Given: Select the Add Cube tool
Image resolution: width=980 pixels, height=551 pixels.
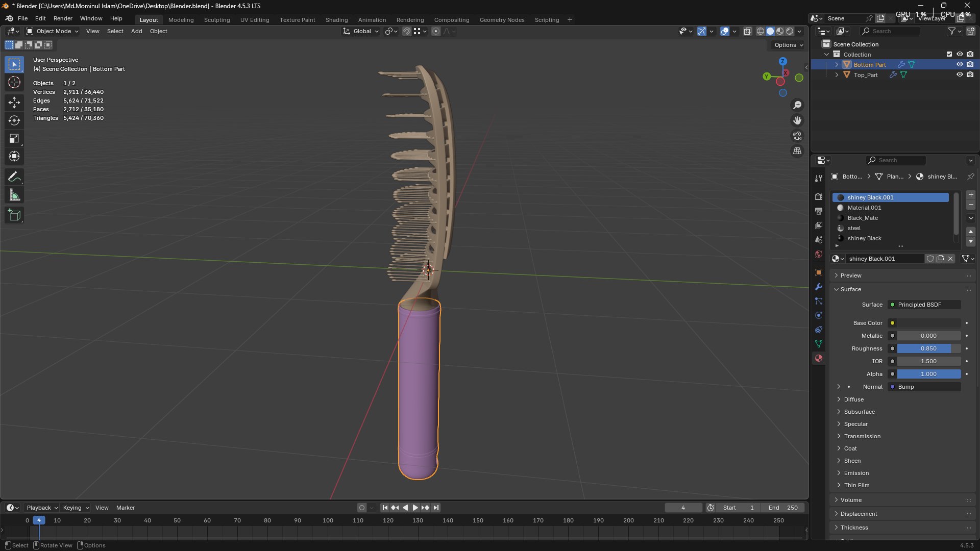Looking at the screenshot, I should [x=14, y=215].
